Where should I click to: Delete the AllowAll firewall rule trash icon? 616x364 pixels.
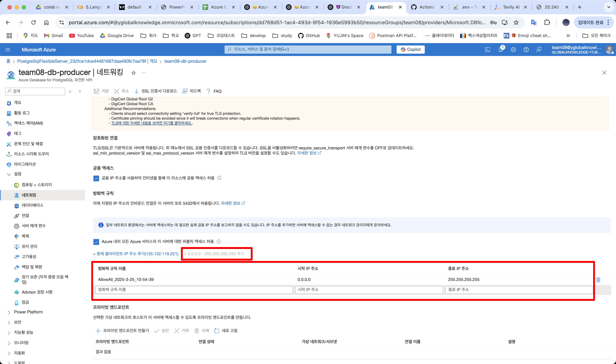598,280
